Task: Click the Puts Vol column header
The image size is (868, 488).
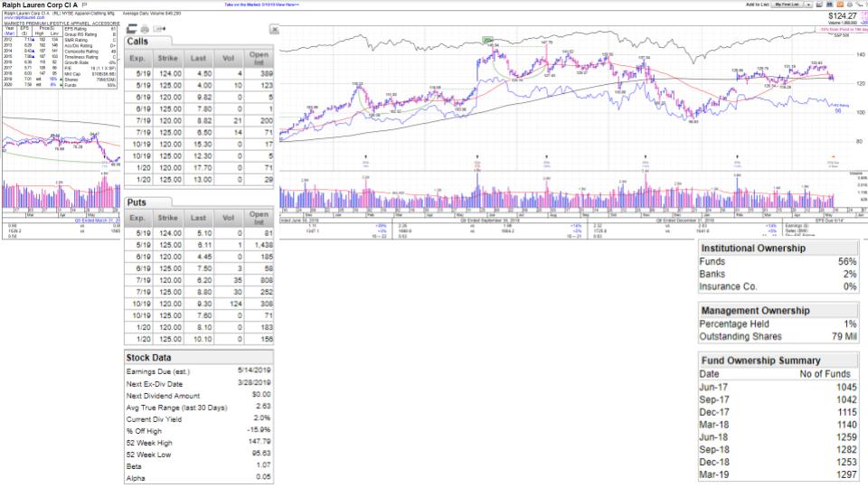Action: (228, 218)
